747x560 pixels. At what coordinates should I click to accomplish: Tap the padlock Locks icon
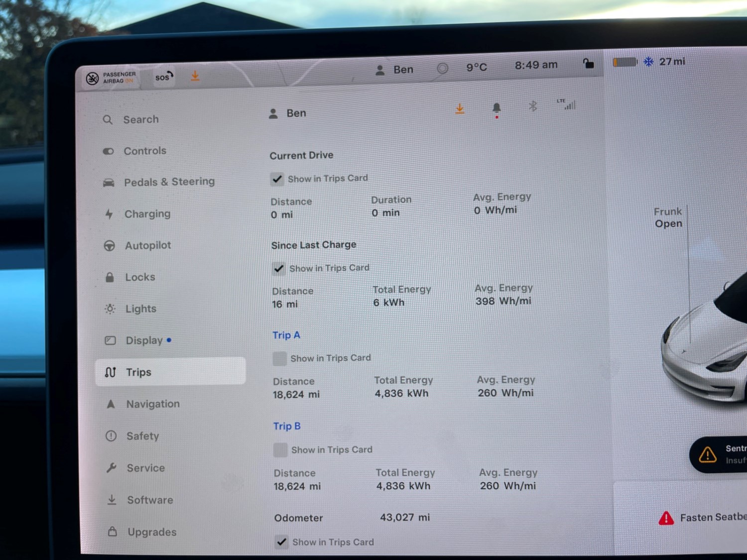[x=110, y=277]
